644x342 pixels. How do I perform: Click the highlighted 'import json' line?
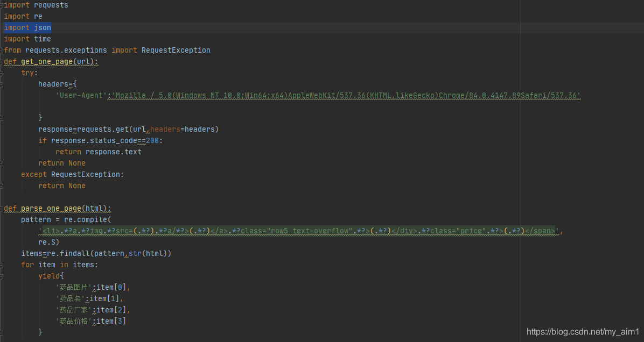(x=27, y=27)
